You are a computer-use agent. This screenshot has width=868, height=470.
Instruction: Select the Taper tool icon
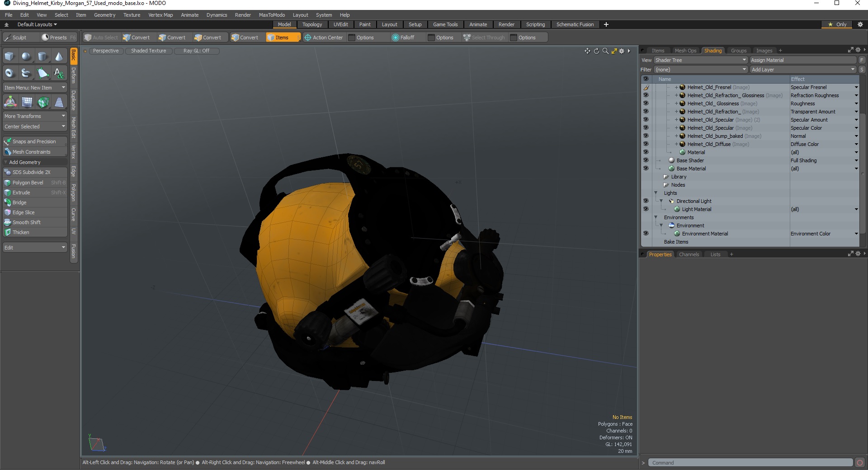(x=59, y=102)
